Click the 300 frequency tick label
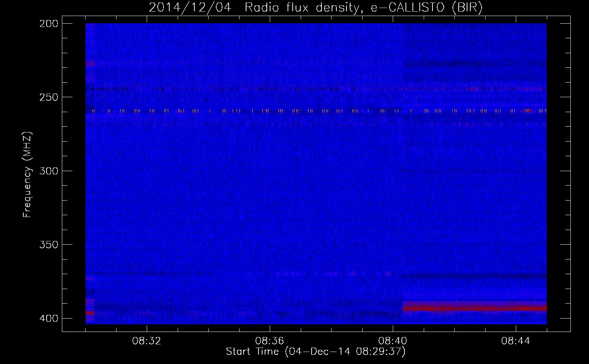Image resolution: width=589 pixels, height=364 pixels. (48, 171)
